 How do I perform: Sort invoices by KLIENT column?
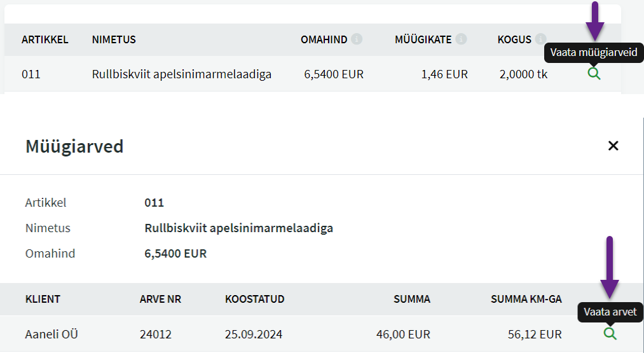pyautogui.click(x=43, y=299)
